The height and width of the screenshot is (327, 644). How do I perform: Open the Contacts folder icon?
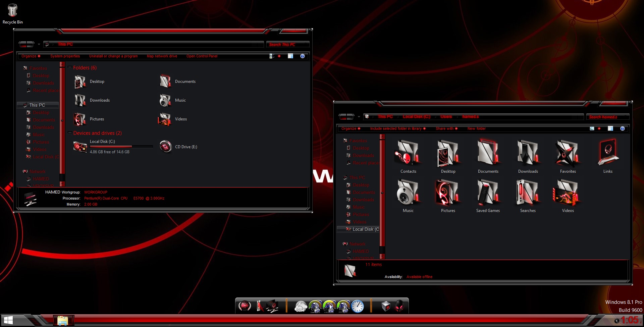(x=408, y=153)
